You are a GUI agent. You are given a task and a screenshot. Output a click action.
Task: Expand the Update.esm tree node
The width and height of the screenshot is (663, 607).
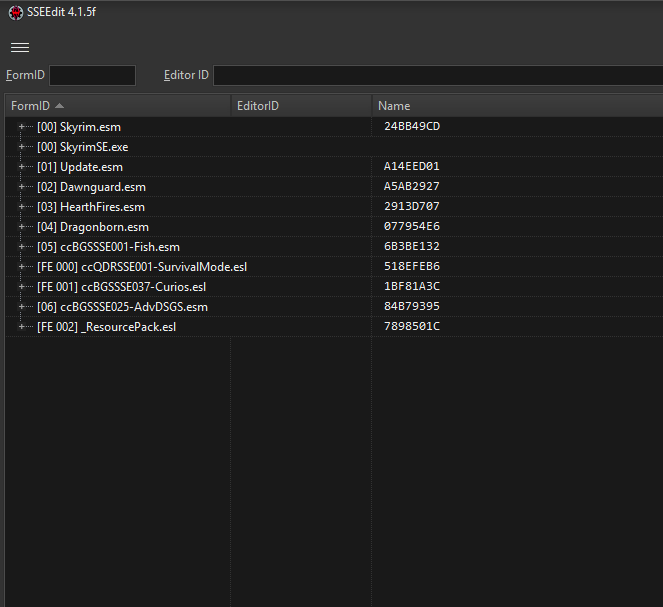point(21,167)
